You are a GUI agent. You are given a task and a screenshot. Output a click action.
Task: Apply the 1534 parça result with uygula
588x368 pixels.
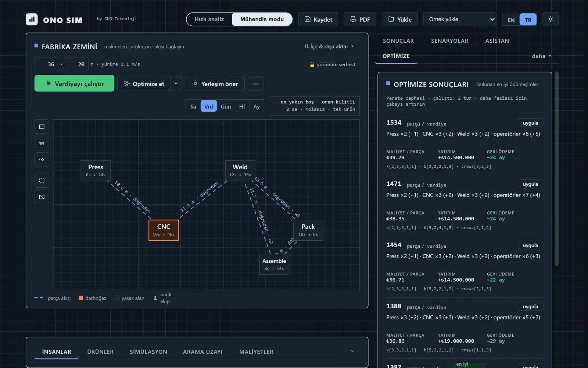pyautogui.click(x=530, y=123)
